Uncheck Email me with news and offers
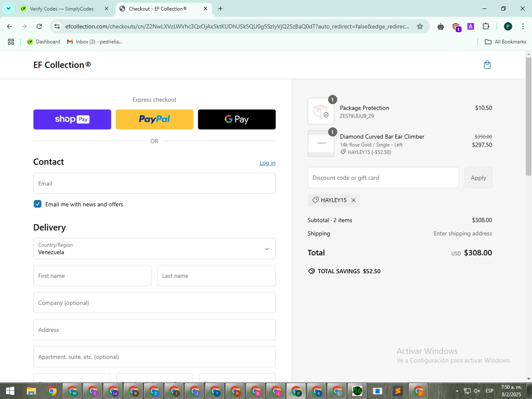 pyautogui.click(x=38, y=204)
